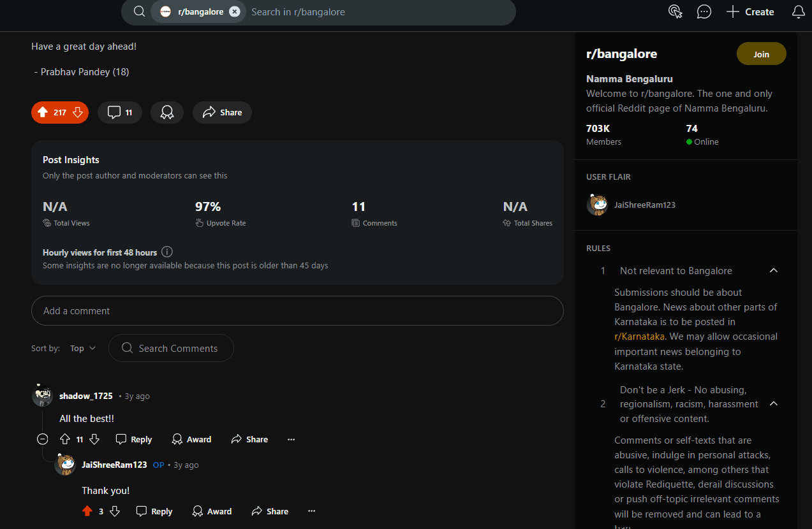This screenshot has width=812, height=529.
Task: Collapse the shadow_1725 comment thread
Action: pyautogui.click(x=42, y=439)
